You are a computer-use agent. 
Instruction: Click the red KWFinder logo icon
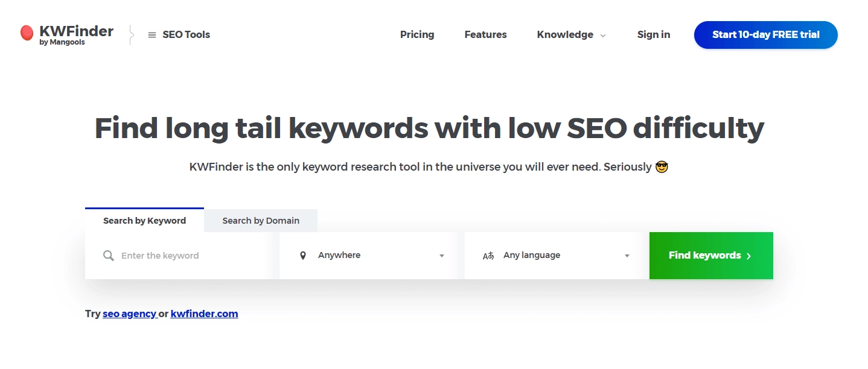click(x=27, y=33)
